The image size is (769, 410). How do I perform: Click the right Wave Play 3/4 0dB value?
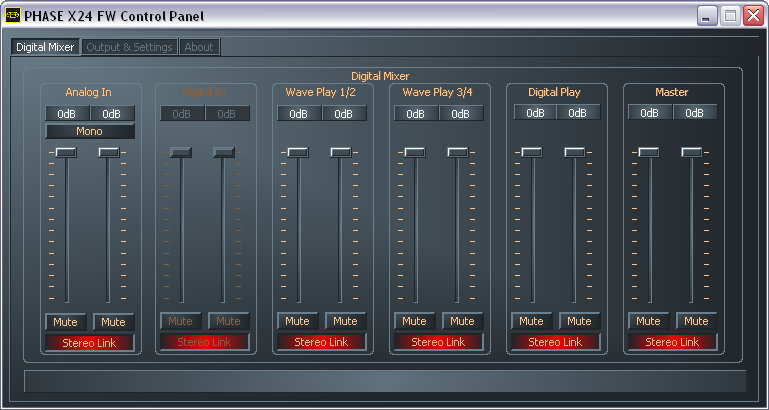pos(461,113)
